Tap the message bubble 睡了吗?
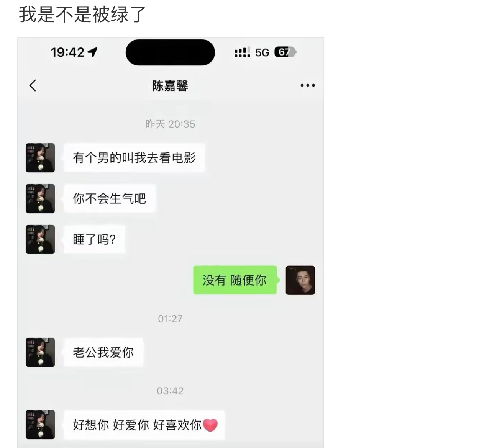Screen dimensions: 492x448 pyautogui.click(x=94, y=239)
